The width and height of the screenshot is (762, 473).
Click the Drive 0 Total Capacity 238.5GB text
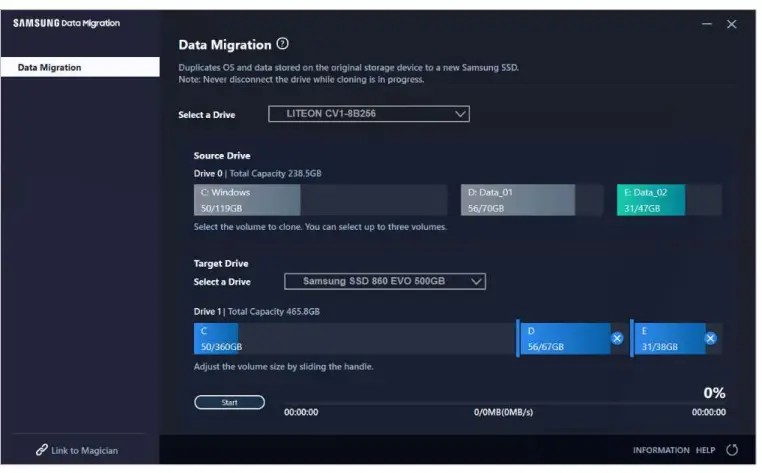coord(257,174)
